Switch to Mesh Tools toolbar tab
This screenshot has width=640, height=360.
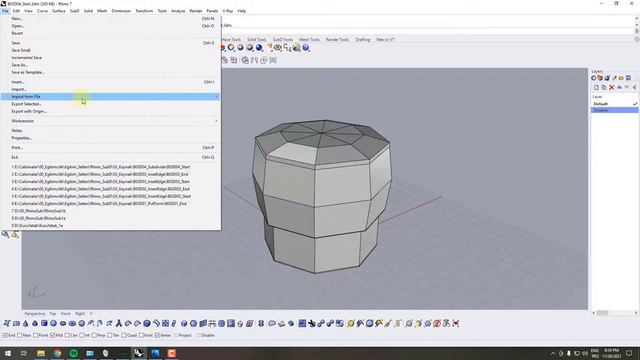309,40
